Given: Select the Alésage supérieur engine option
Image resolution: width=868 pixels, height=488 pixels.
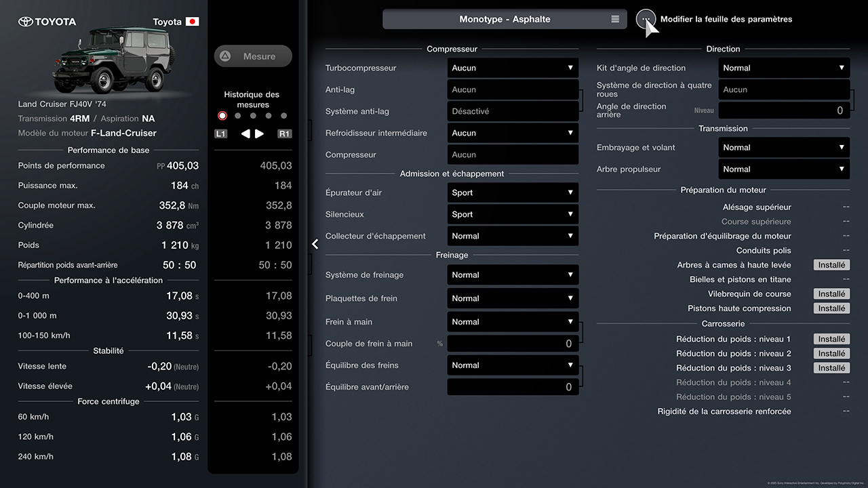Looking at the screenshot, I should (x=757, y=207).
